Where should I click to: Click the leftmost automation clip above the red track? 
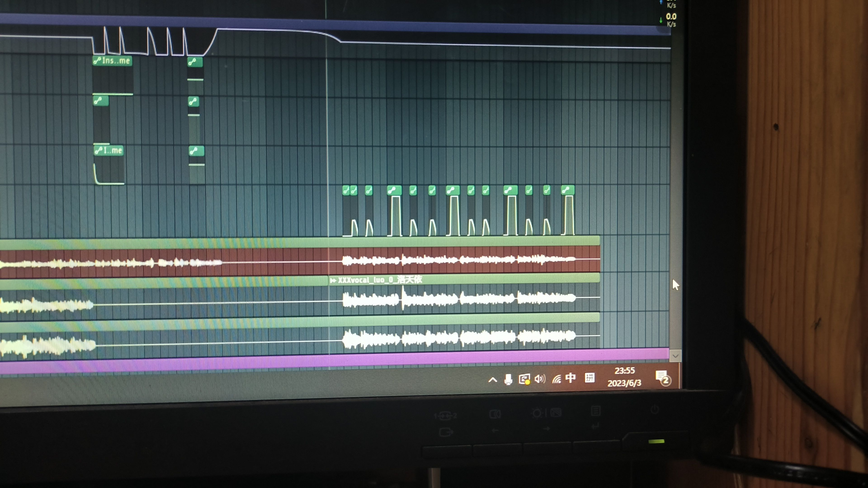pyautogui.click(x=346, y=191)
